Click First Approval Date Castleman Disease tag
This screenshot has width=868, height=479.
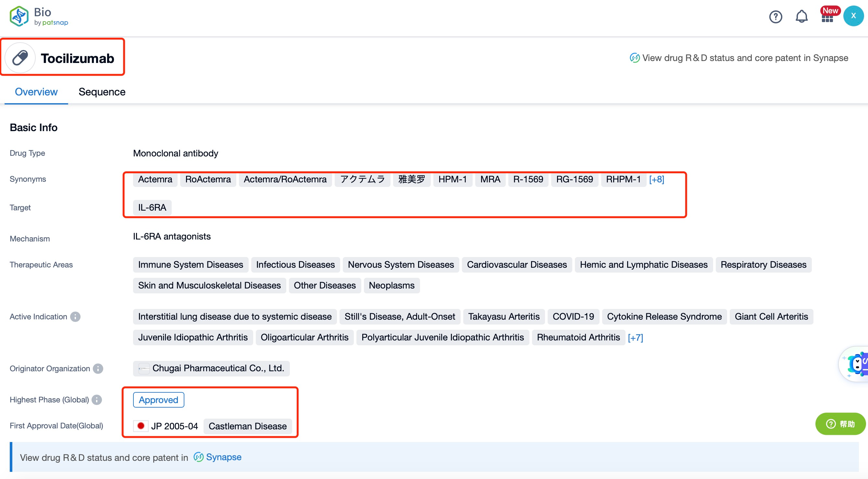247,425
